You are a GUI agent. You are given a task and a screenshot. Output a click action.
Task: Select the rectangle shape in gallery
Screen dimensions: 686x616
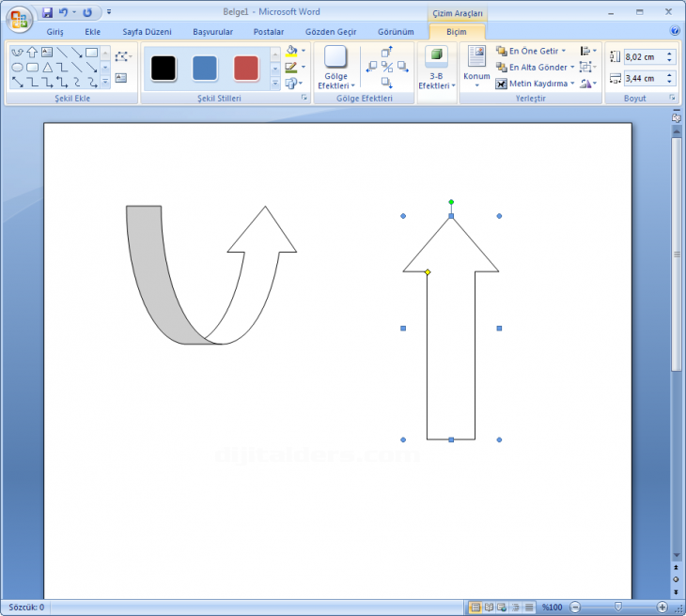point(91,53)
